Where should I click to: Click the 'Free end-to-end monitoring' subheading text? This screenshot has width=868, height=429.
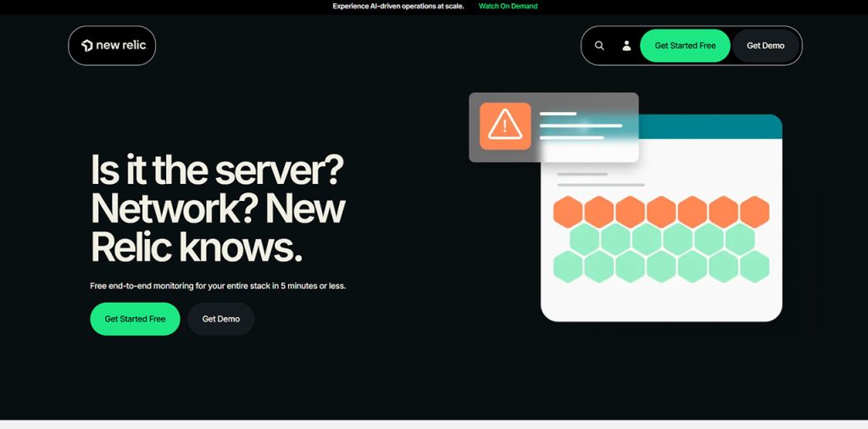tap(218, 287)
